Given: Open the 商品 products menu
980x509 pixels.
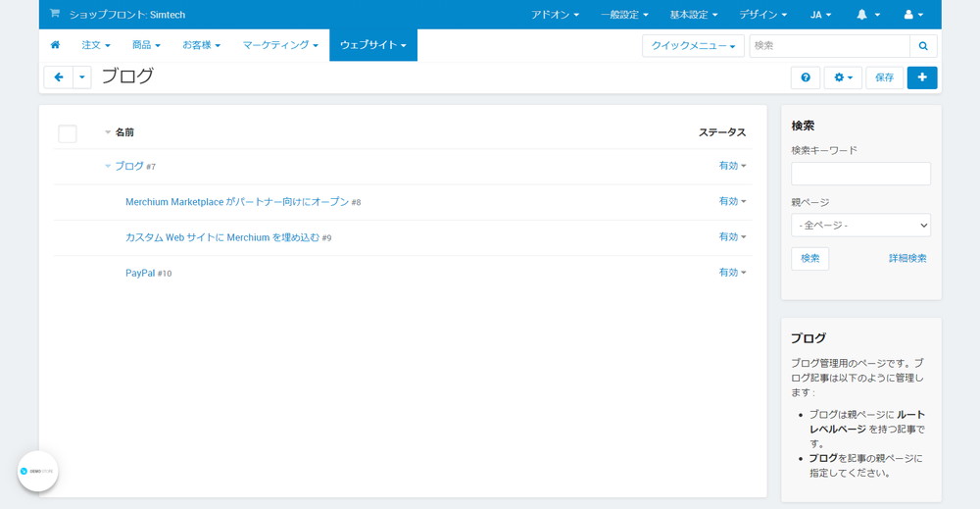Looking at the screenshot, I should click(x=146, y=45).
